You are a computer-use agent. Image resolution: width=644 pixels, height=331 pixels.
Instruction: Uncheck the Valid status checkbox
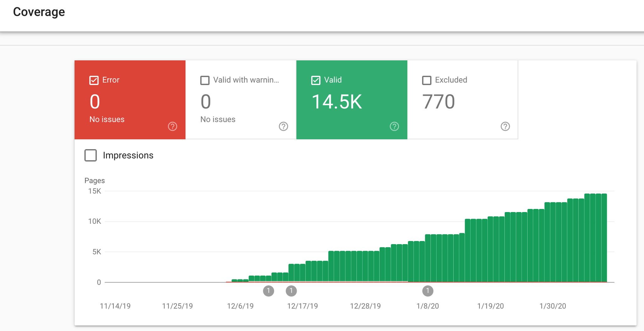point(315,80)
